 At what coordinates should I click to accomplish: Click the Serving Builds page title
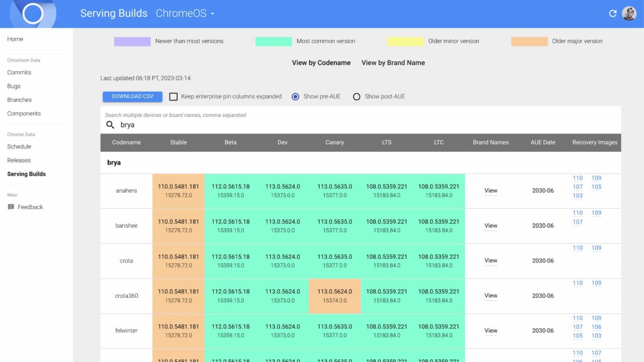coord(114,14)
